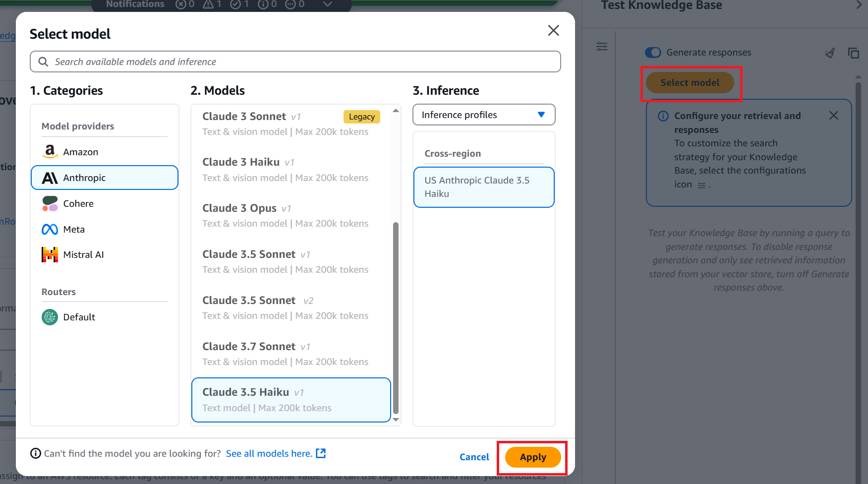This screenshot has height=484, width=868.
Task: Select the Meta model provider
Action: pos(105,229)
